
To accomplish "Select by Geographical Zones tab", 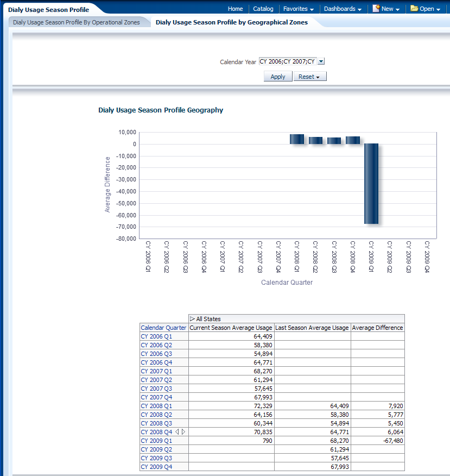I will [232, 22].
